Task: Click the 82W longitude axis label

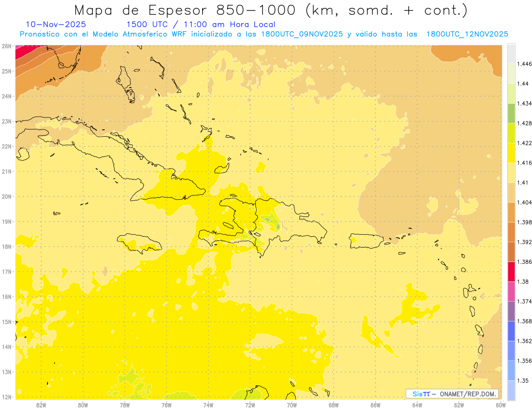Action: [x=41, y=405]
